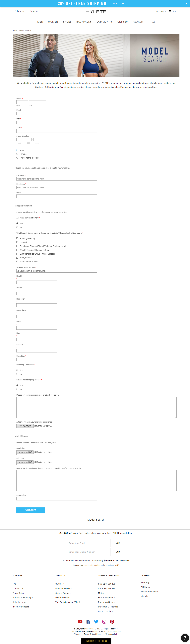The height and width of the screenshot is (644, 190).
Task: Close the promo banner with x
Action: (x=186, y=4)
